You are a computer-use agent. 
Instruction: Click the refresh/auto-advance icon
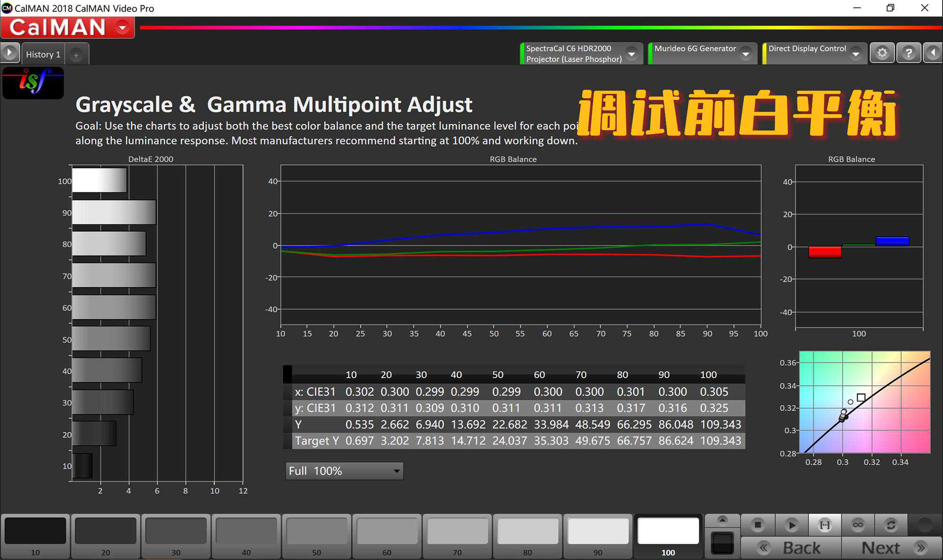891,525
